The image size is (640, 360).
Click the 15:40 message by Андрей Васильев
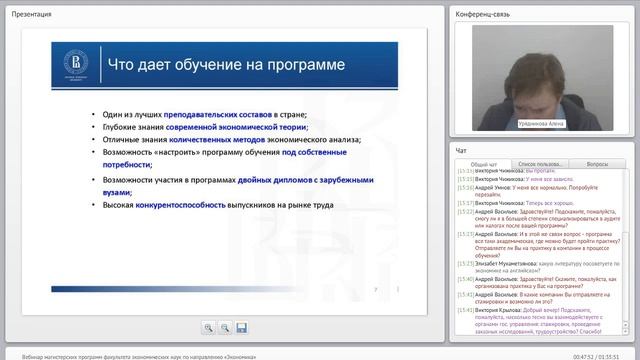tap(537, 282)
